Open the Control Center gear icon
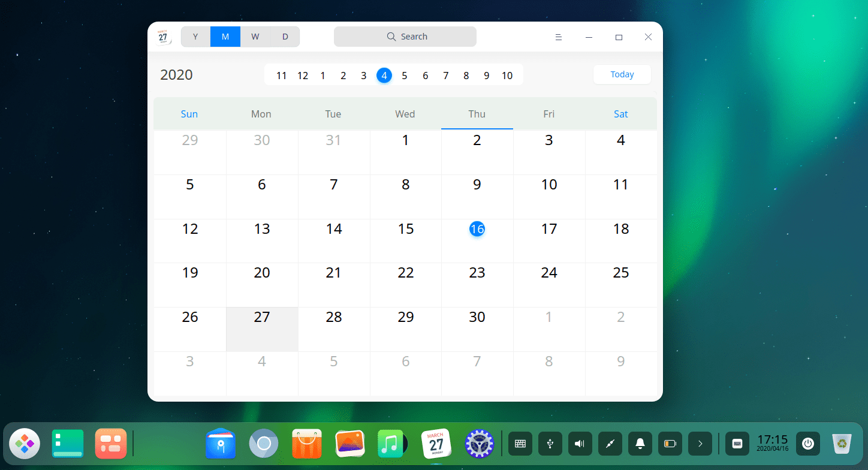 pyautogui.click(x=479, y=444)
